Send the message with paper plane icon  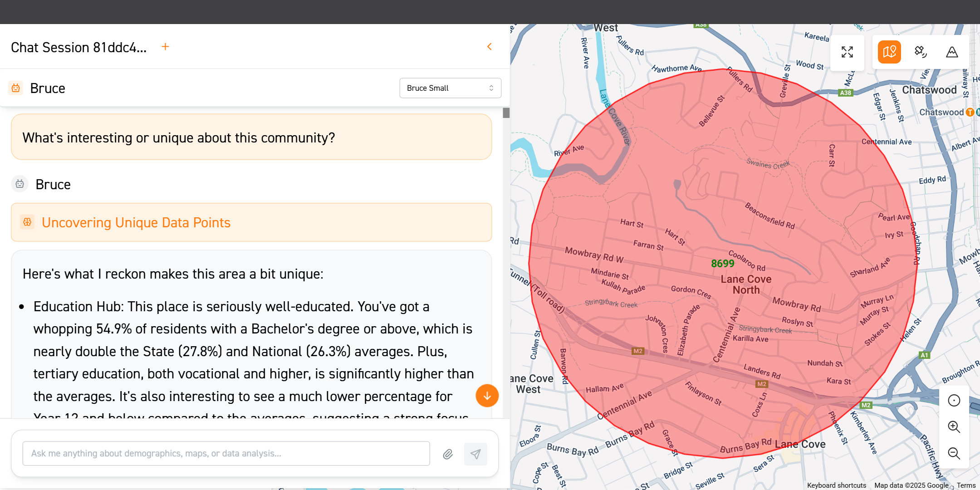(x=475, y=454)
